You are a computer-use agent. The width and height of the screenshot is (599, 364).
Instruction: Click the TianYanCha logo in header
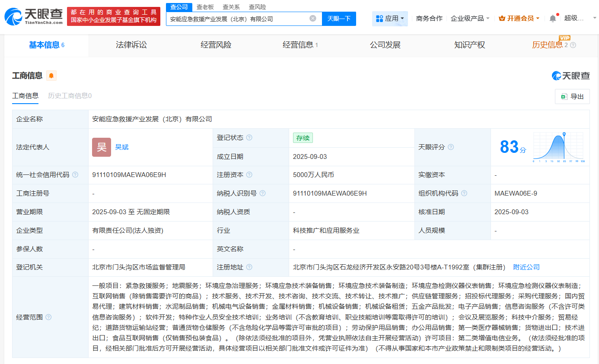34,16
